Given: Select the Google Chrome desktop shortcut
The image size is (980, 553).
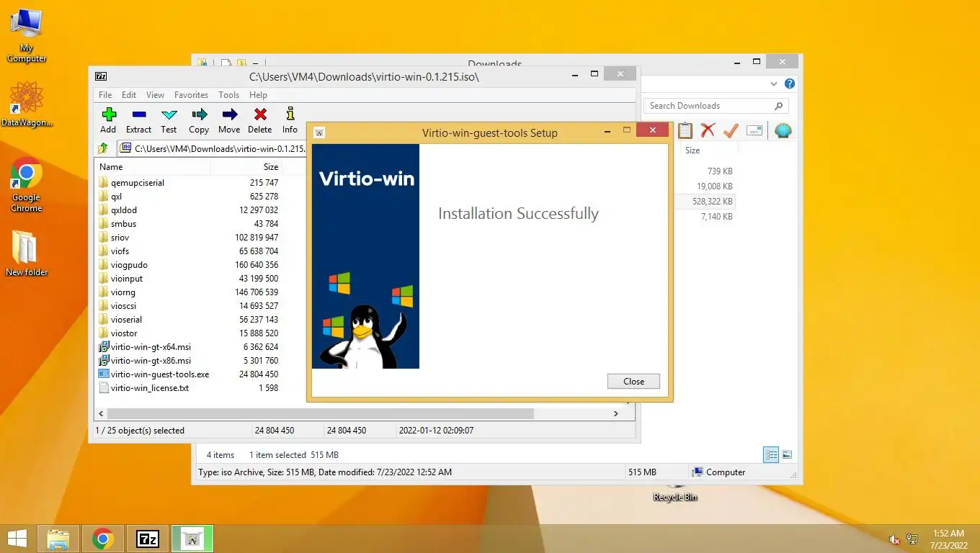Looking at the screenshot, I should point(27,184).
